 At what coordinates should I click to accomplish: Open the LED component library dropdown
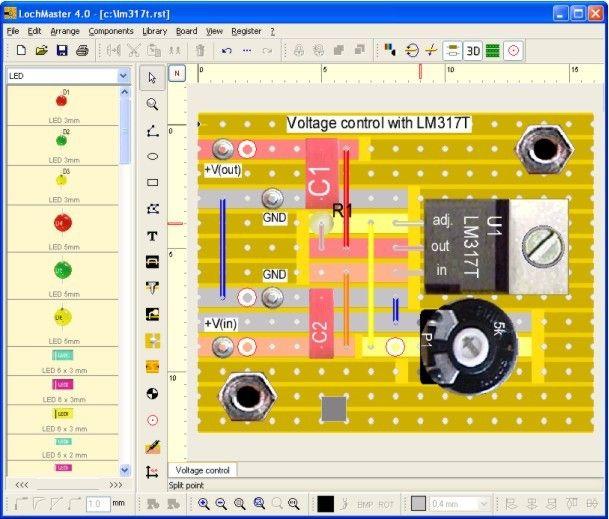tap(124, 75)
